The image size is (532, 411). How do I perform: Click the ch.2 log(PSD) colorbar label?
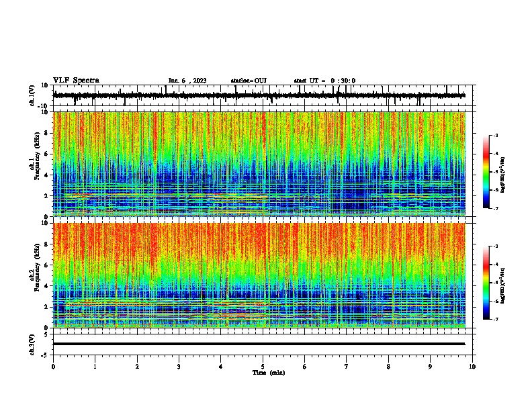point(503,285)
